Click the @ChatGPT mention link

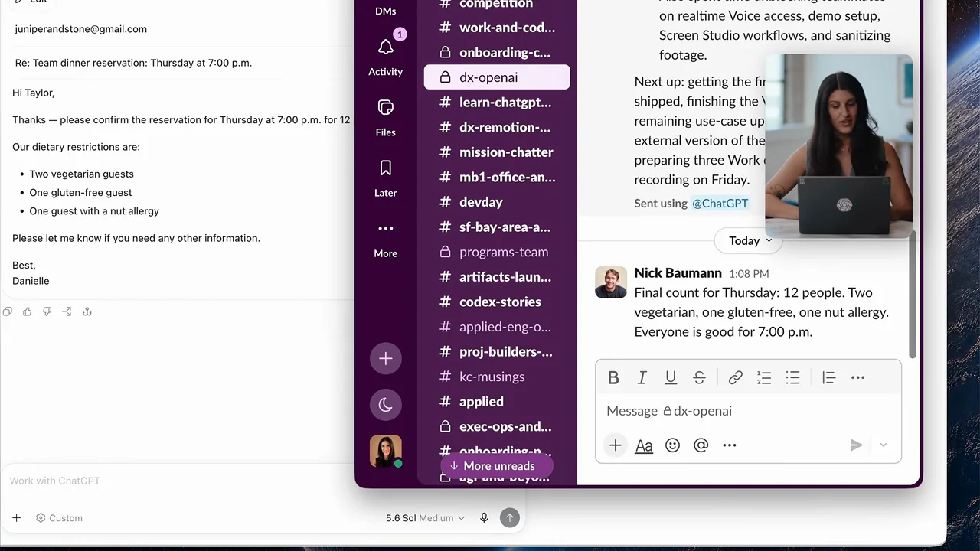pyautogui.click(x=720, y=204)
